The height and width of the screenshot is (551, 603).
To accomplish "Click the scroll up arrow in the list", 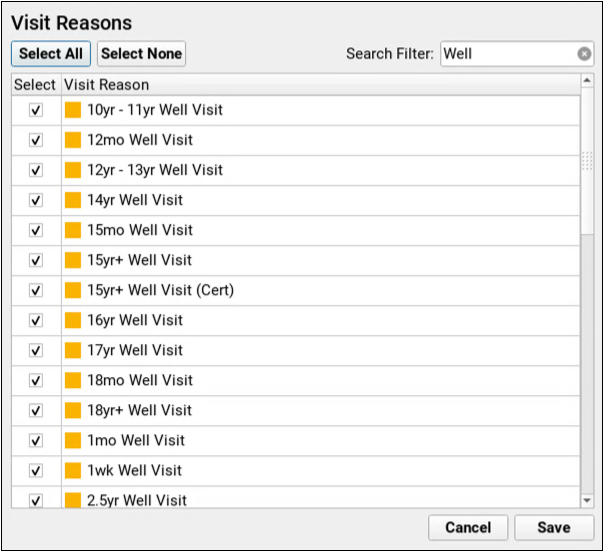I will click(587, 80).
